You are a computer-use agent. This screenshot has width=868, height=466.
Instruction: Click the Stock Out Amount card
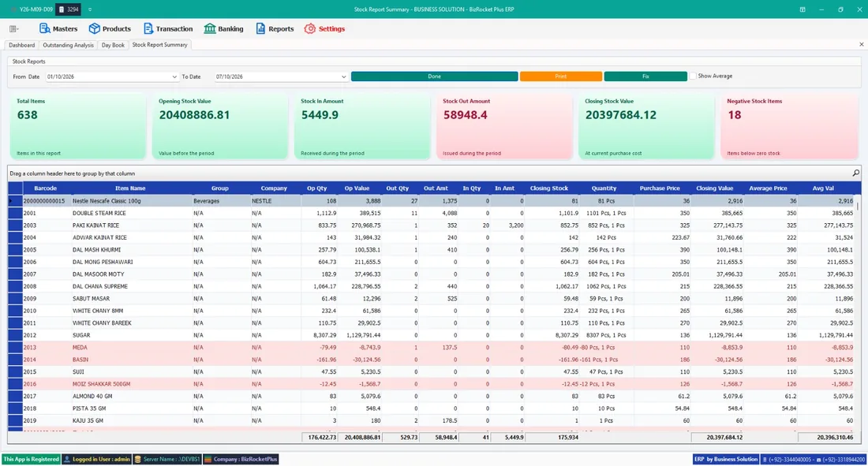coord(504,127)
